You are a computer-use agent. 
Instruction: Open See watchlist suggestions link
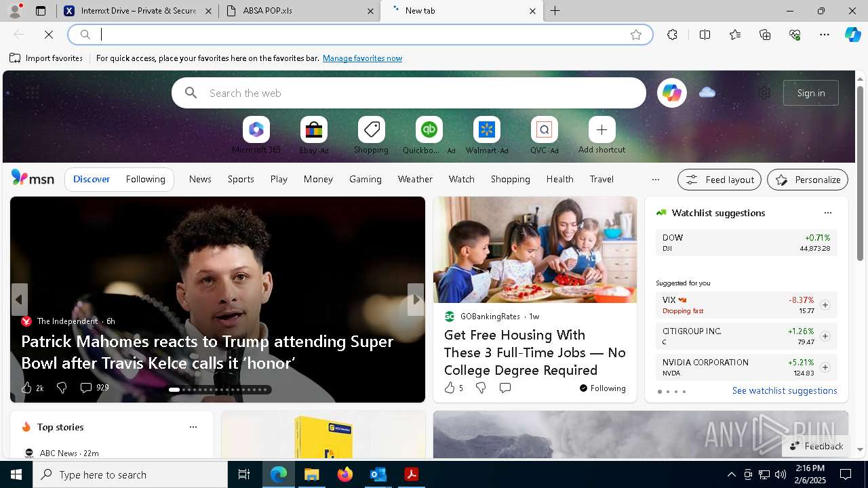pos(785,390)
